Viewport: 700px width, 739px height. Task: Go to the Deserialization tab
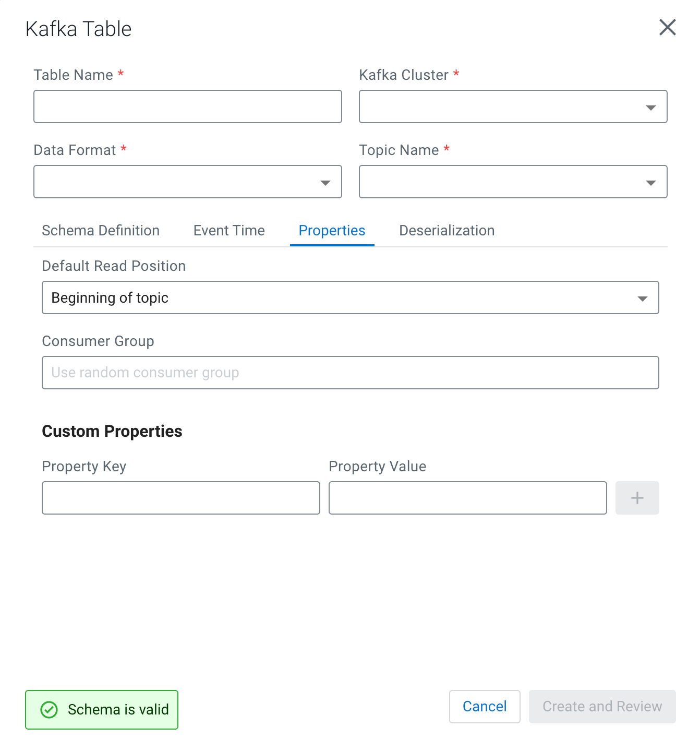(x=446, y=231)
